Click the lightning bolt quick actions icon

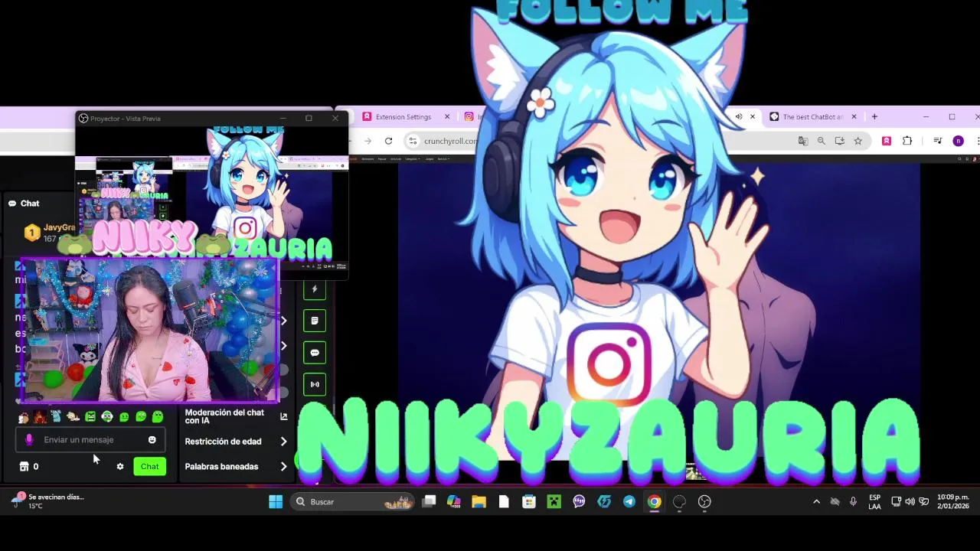click(x=315, y=289)
